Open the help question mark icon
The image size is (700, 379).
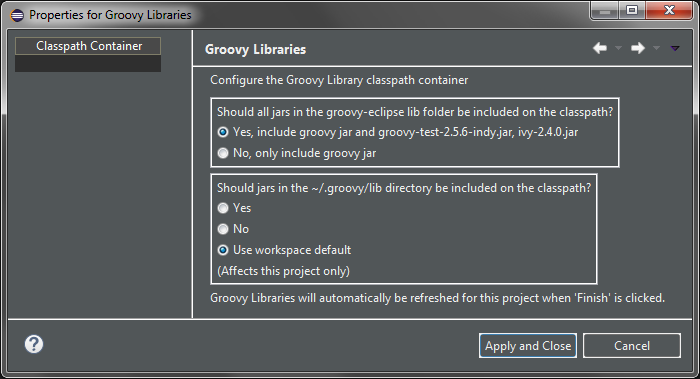point(34,344)
